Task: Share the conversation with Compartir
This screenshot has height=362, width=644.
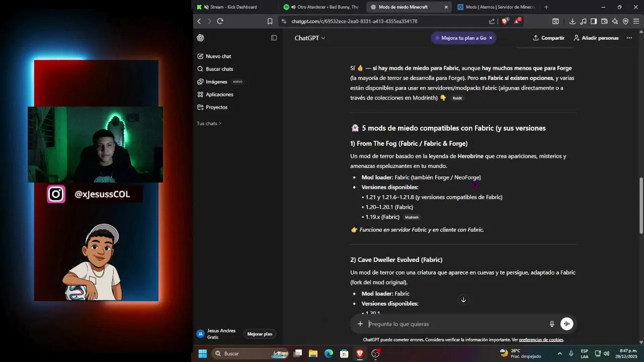Action: [548, 38]
